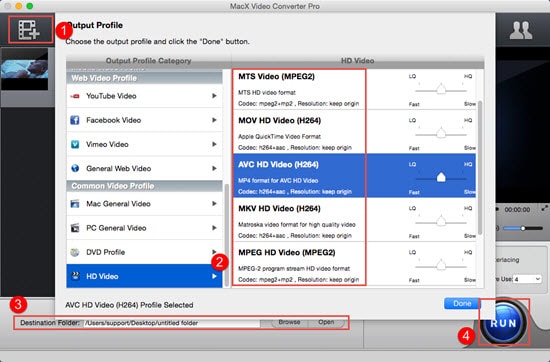The width and height of the screenshot is (550, 362).
Task: Choose MTS Video (MPEG2) profile
Action: 355,89
